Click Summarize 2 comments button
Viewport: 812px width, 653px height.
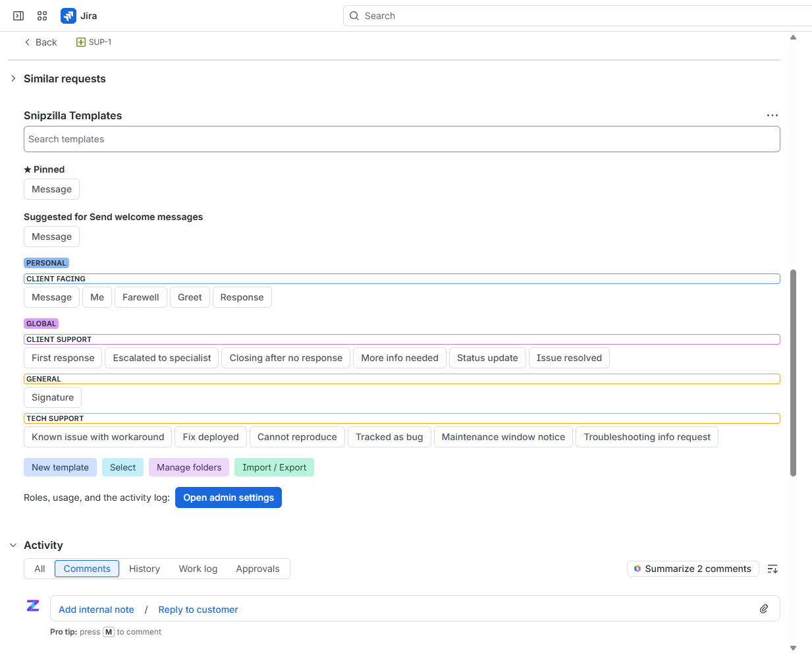tap(693, 569)
